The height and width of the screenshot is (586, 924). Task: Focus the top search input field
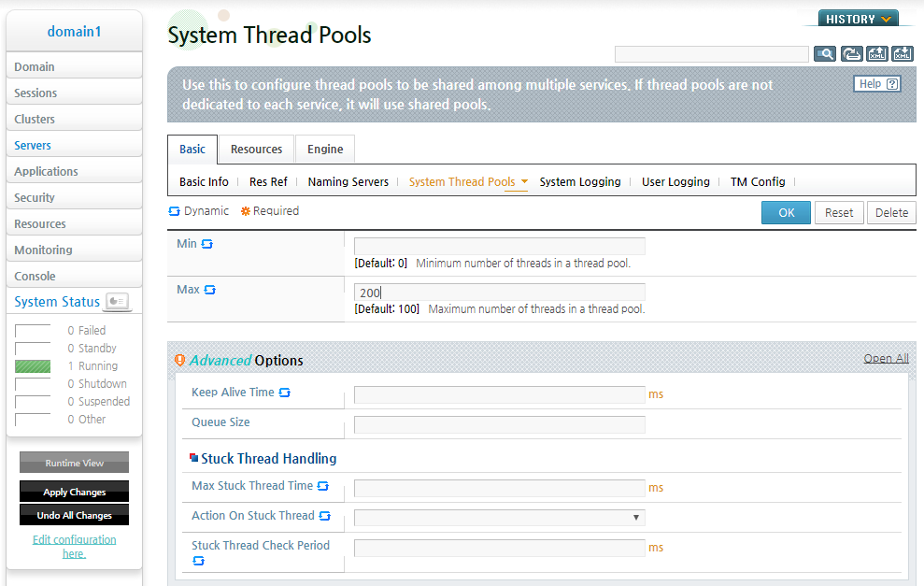tap(711, 54)
